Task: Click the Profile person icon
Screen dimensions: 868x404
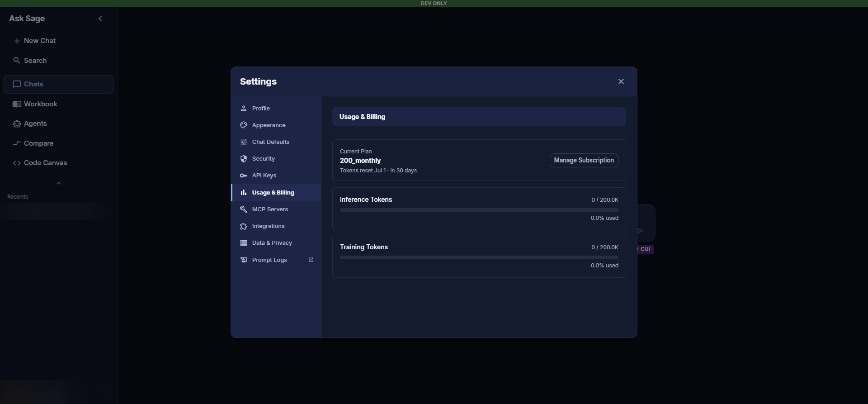Action: pos(244,108)
